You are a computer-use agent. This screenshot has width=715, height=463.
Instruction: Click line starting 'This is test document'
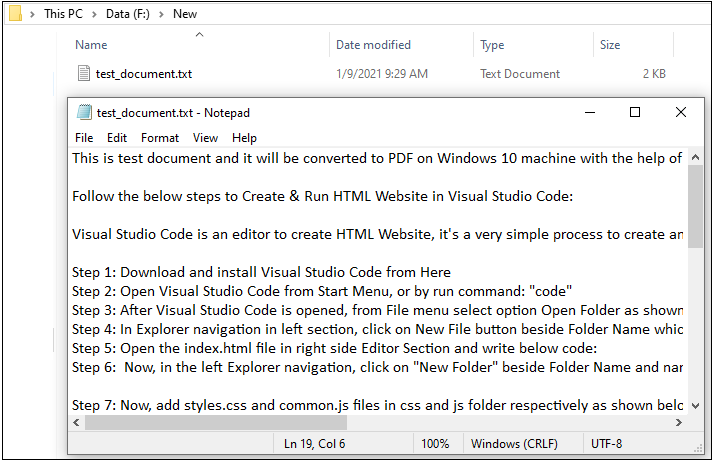(377, 158)
